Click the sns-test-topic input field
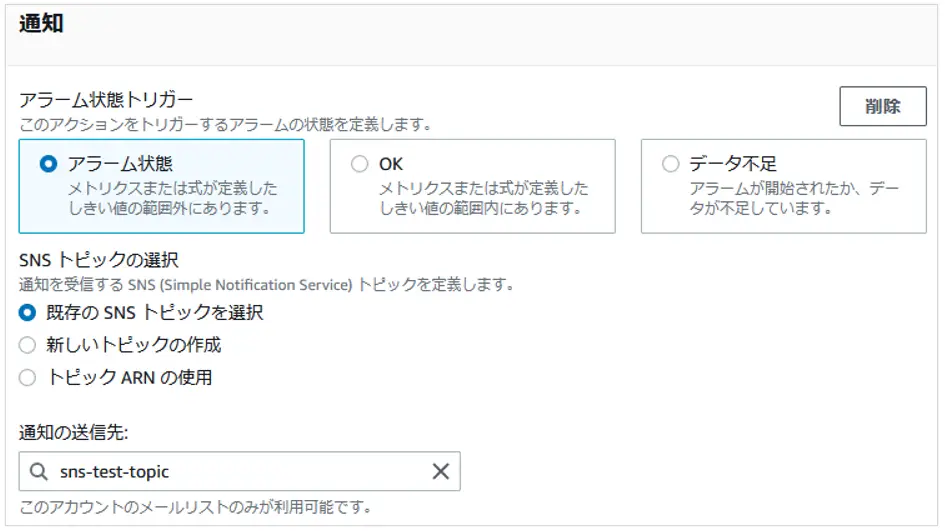 pyautogui.click(x=239, y=471)
